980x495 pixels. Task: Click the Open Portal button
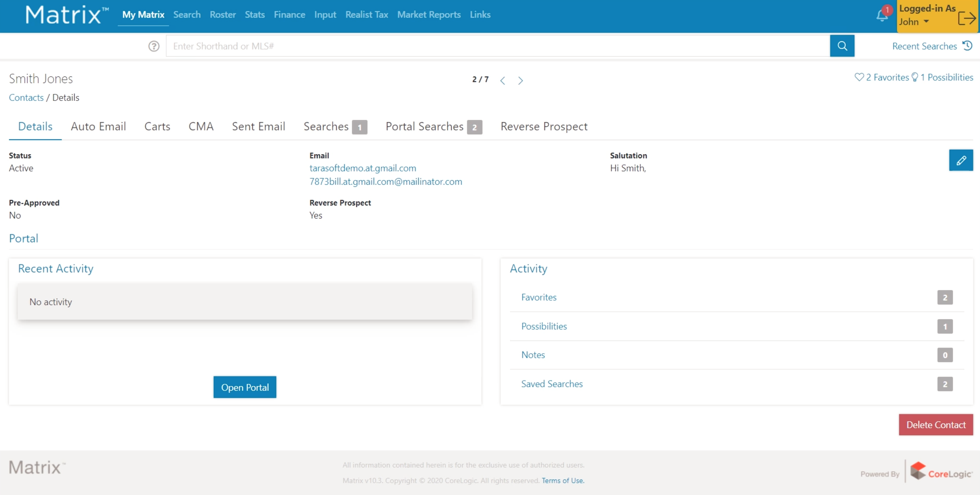tap(245, 387)
